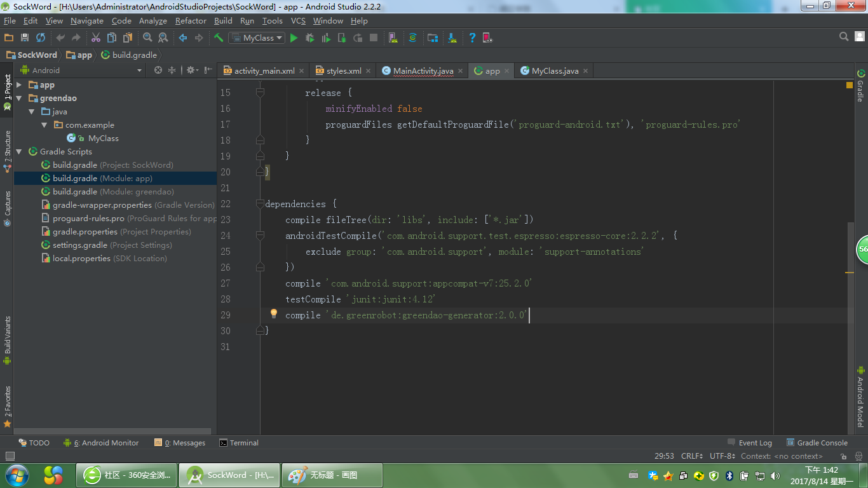
Task: Open the TODO tool window
Action: (34, 443)
